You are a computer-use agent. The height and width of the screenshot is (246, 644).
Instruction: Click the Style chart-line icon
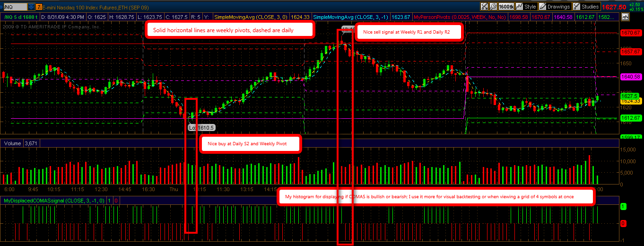click(520, 7)
